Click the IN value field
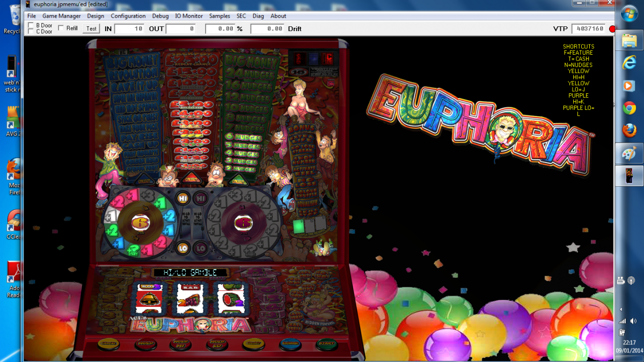The width and height of the screenshot is (644, 362). coord(129,28)
